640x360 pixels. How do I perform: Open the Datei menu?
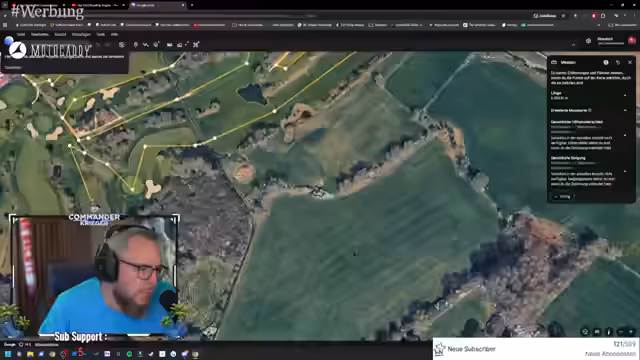click(21, 34)
